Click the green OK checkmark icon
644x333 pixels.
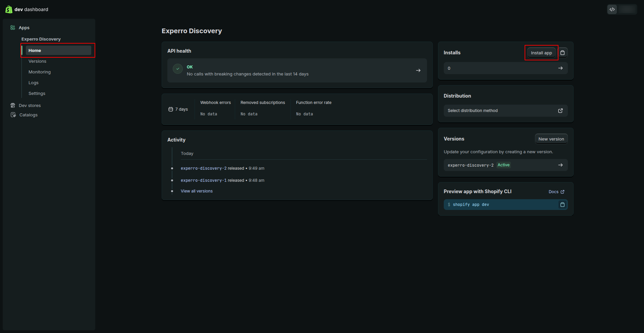point(178,69)
